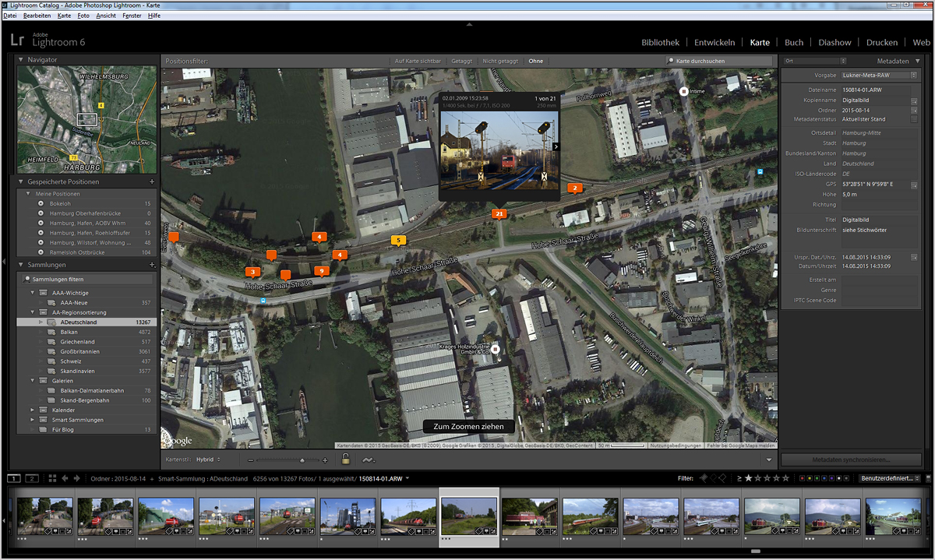Click the arrow button next to Urspr. Dat./Uhrz.

pos(914,256)
